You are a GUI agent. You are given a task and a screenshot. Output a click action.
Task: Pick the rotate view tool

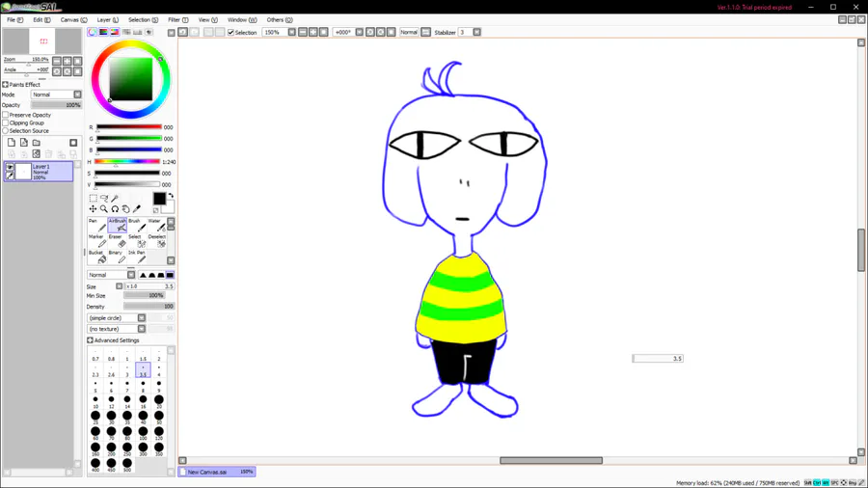point(115,209)
